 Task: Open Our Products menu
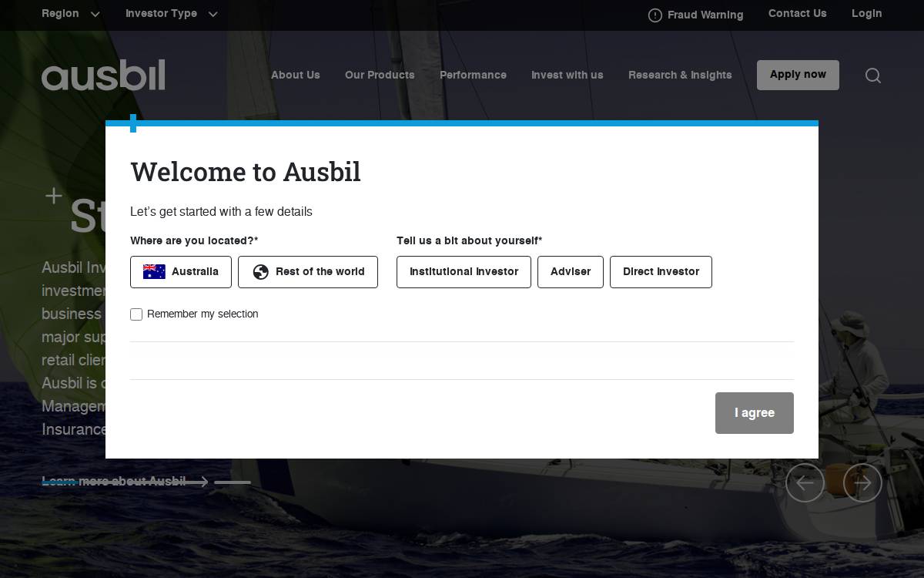click(380, 76)
